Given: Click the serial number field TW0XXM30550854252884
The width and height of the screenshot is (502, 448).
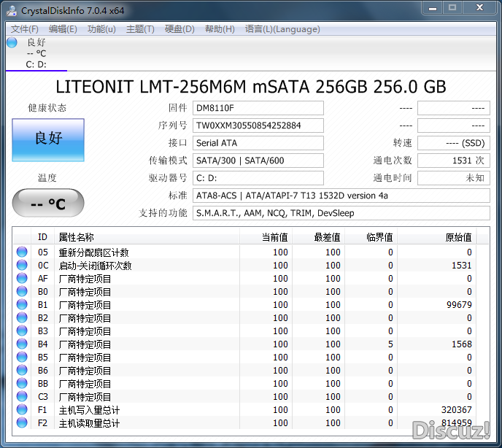Looking at the screenshot, I should click(x=258, y=125).
